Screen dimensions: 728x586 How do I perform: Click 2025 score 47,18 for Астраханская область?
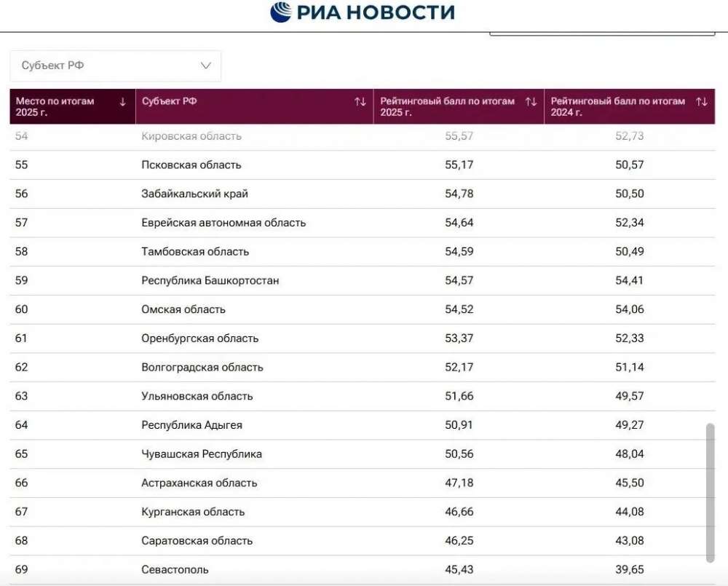459,483
